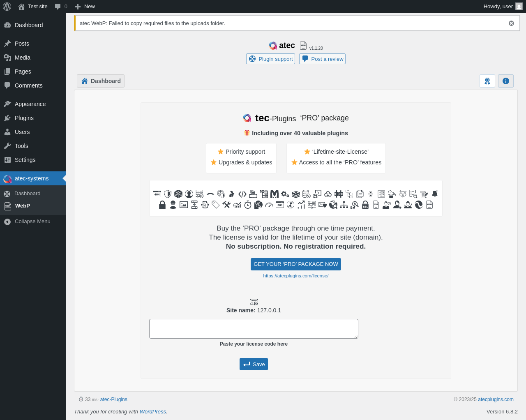The height and width of the screenshot is (420, 526).
Task: Go to Posts in the sidebar
Action: pyautogui.click(x=33, y=44)
